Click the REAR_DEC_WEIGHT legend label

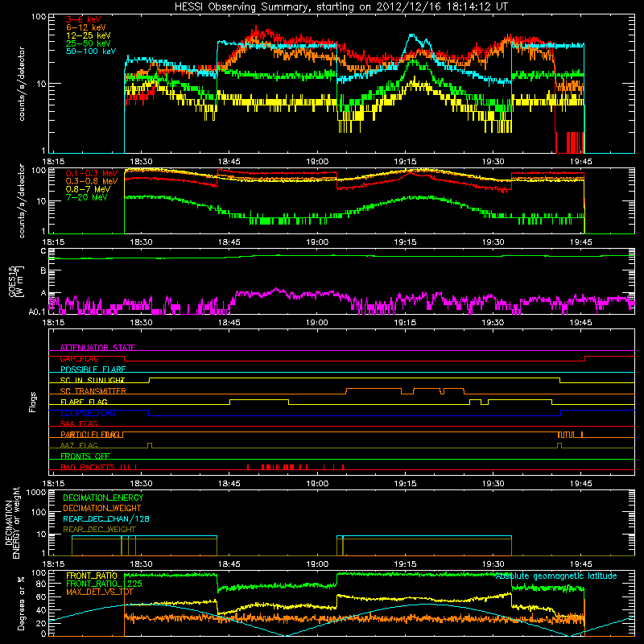(99, 530)
